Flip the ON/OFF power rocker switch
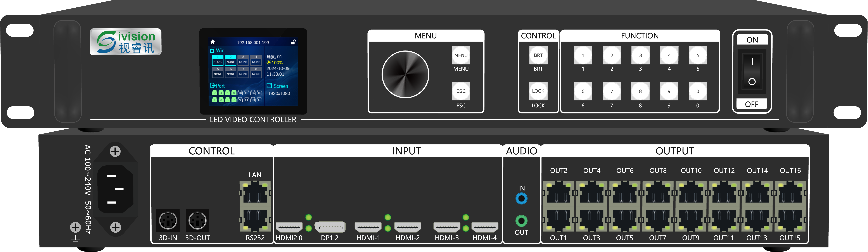868x252 pixels. click(752, 72)
